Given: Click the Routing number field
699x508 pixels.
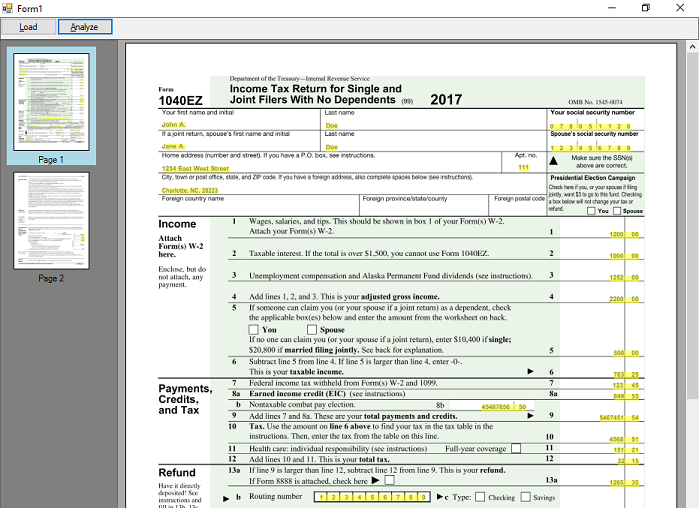Looking at the screenshot, I should click(x=372, y=497).
